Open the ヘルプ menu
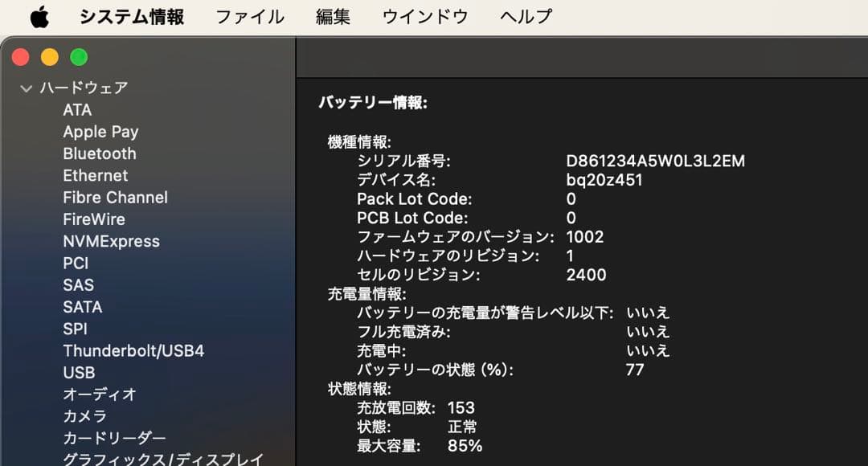The width and height of the screenshot is (868, 466). pos(524,16)
